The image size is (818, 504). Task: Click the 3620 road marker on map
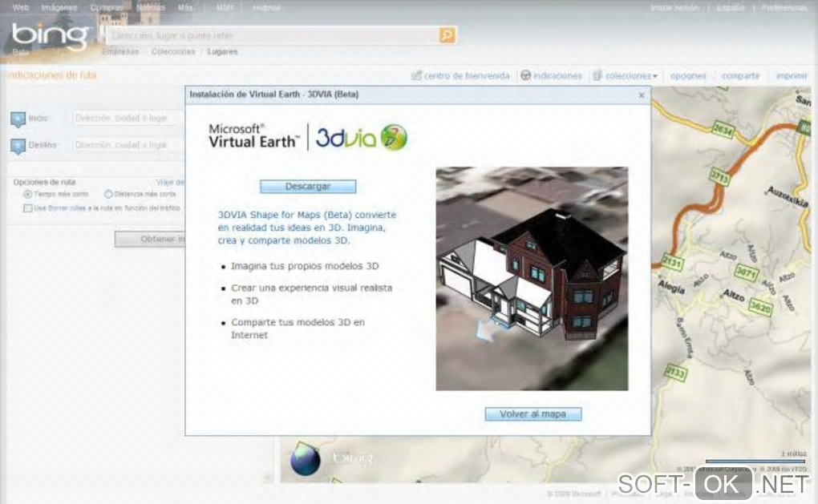point(759,307)
